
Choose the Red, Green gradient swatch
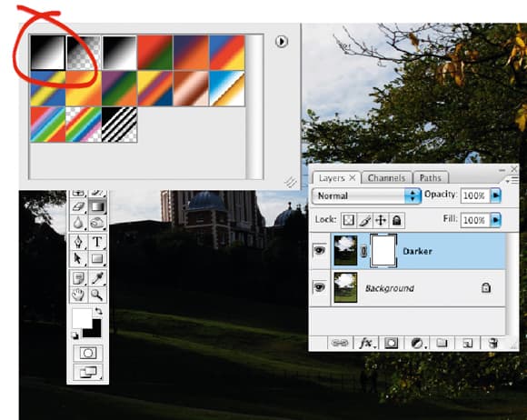[155, 53]
